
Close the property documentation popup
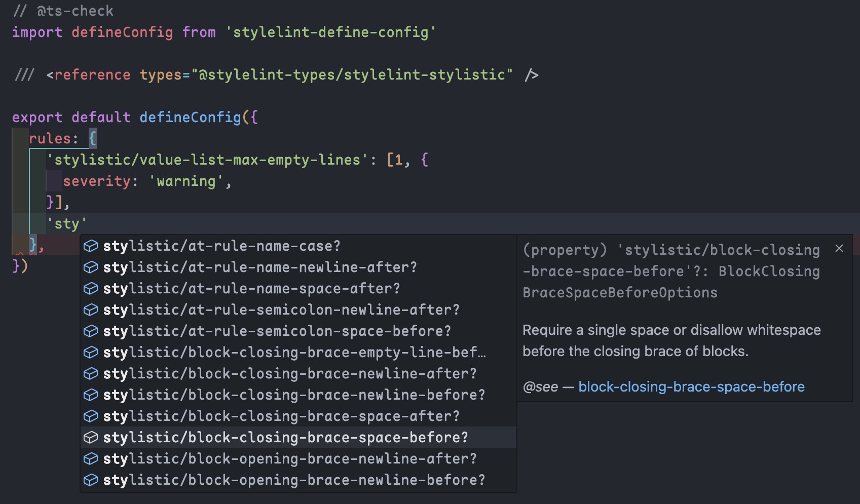[x=839, y=248]
